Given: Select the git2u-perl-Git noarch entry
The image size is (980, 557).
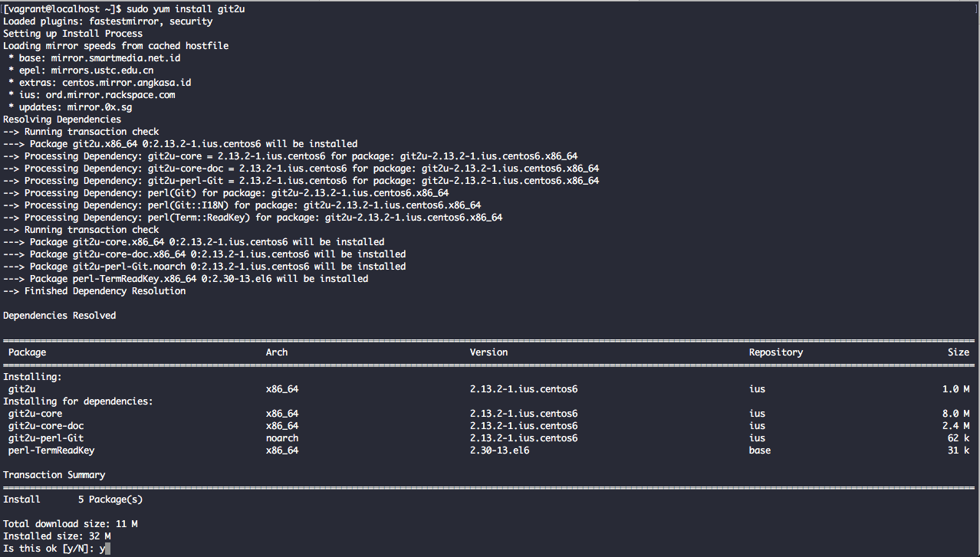Looking at the screenshot, I should point(42,437).
